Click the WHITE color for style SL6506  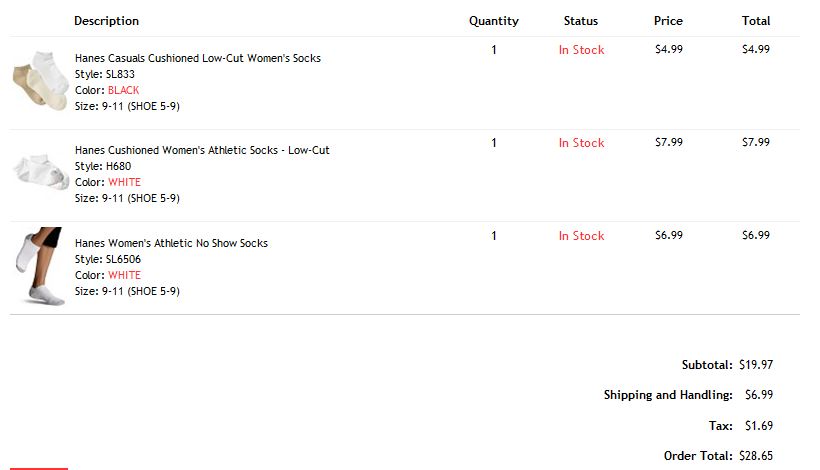click(124, 275)
